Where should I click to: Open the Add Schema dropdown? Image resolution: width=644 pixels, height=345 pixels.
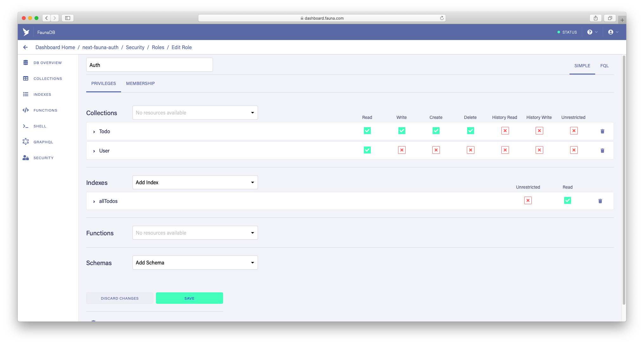tap(195, 263)
